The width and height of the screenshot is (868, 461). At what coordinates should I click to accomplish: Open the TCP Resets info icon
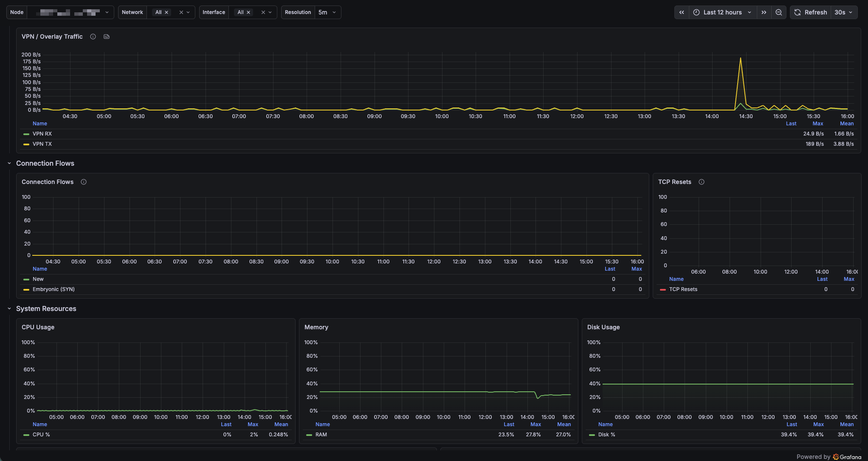pyautogui.click(x=702, y=182)
